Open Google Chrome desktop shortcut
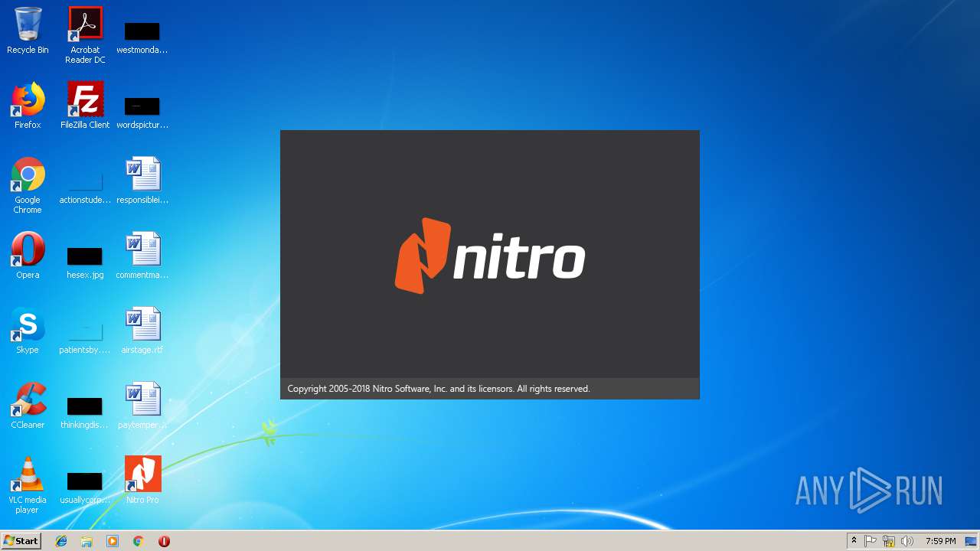 point(28,185)
